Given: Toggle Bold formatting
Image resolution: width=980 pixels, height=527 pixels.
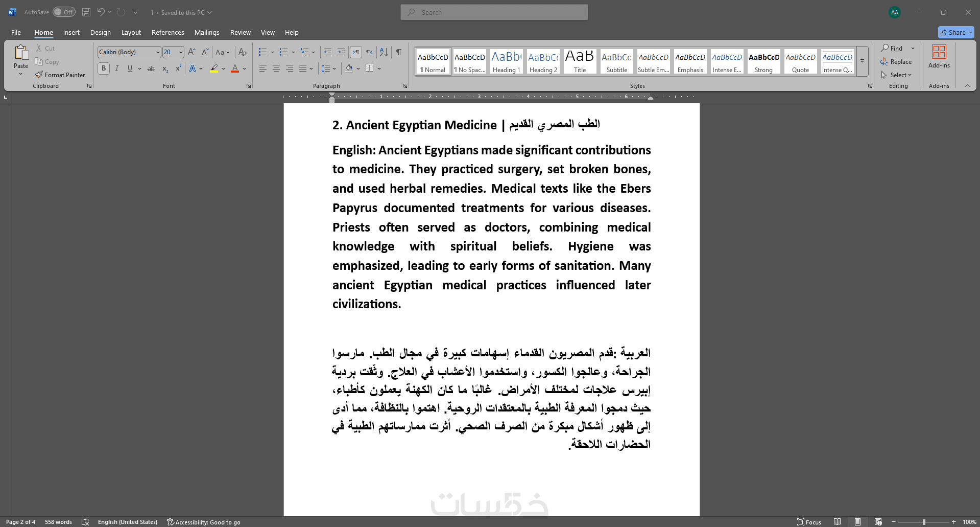Looking at the screenshot, I should pos(104,68).
